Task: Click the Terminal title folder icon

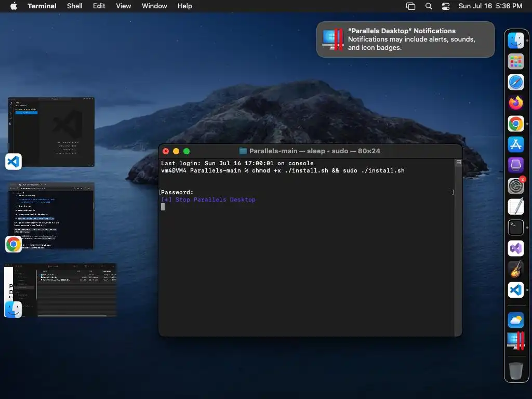Action: [x=243, y=151]
